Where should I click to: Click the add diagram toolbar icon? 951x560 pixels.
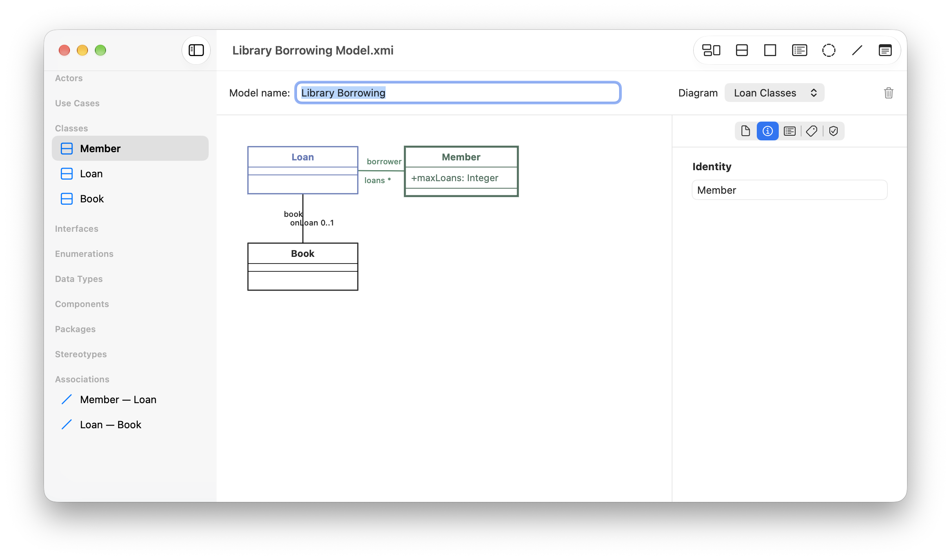point(711,50)
